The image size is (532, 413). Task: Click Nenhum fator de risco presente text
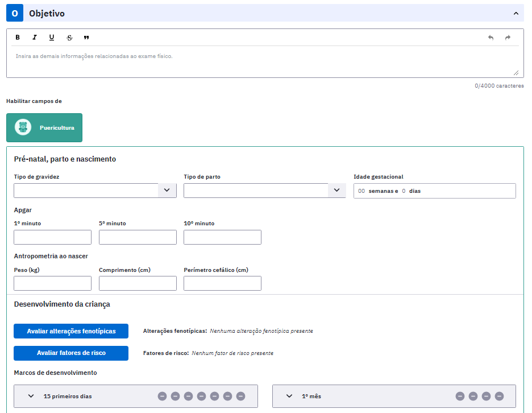pos(232,353)
